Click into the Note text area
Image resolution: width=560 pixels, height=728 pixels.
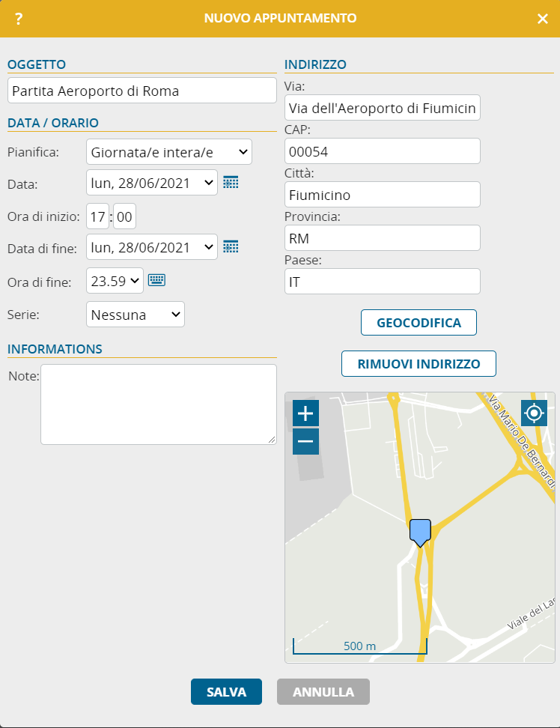coord(158,404)
